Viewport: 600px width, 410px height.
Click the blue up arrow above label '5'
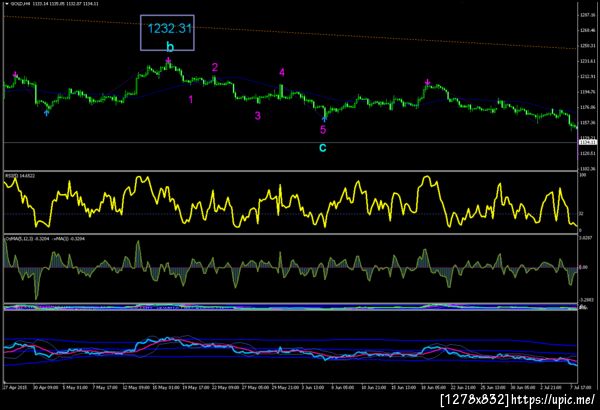tap(324, 120)
